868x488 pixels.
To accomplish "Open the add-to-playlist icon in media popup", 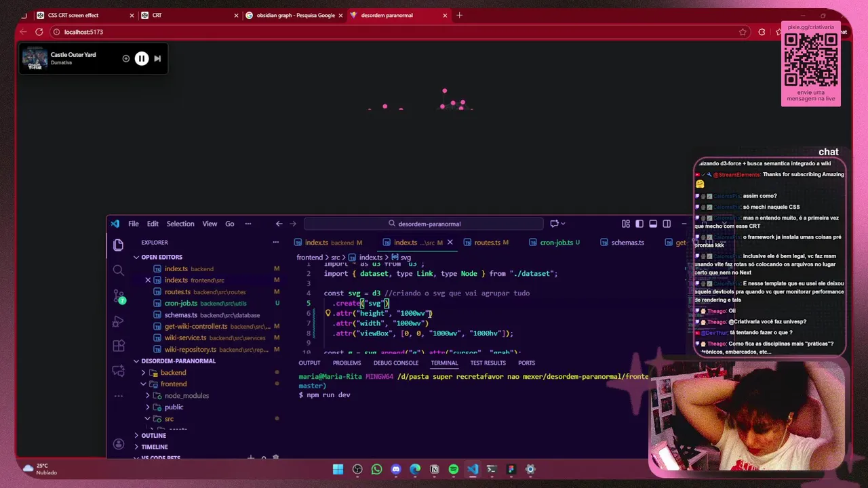I will coord(125,58).
